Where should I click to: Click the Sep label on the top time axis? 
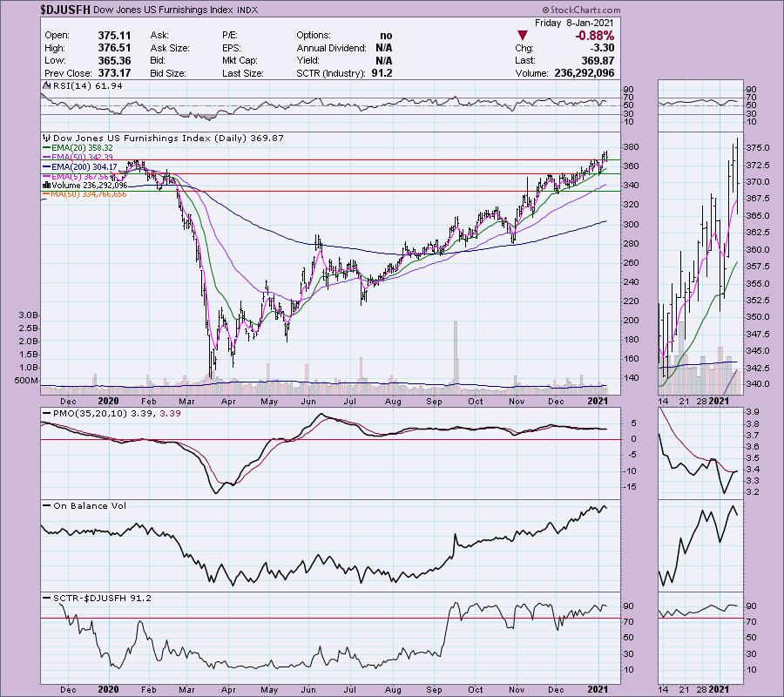pyautogui.click(x=434, y=401)
